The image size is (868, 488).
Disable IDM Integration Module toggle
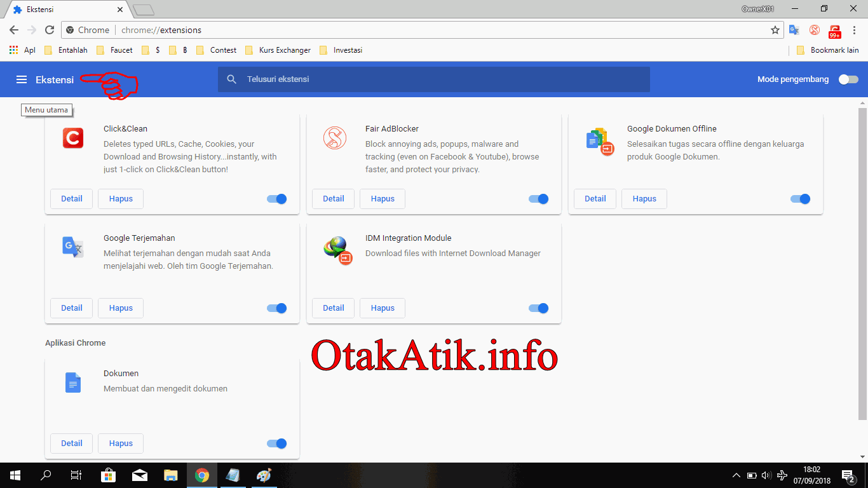539,308
